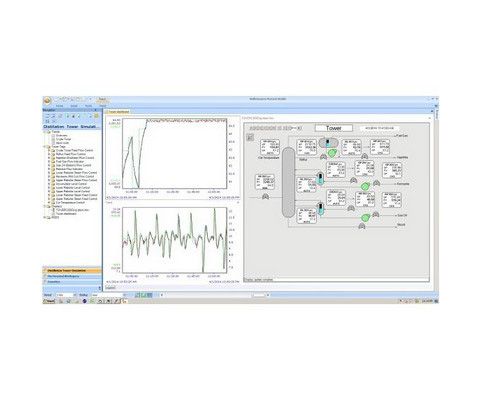Click the dark blue round taskbar icon

pyautogui.click(x=84, y=301)
